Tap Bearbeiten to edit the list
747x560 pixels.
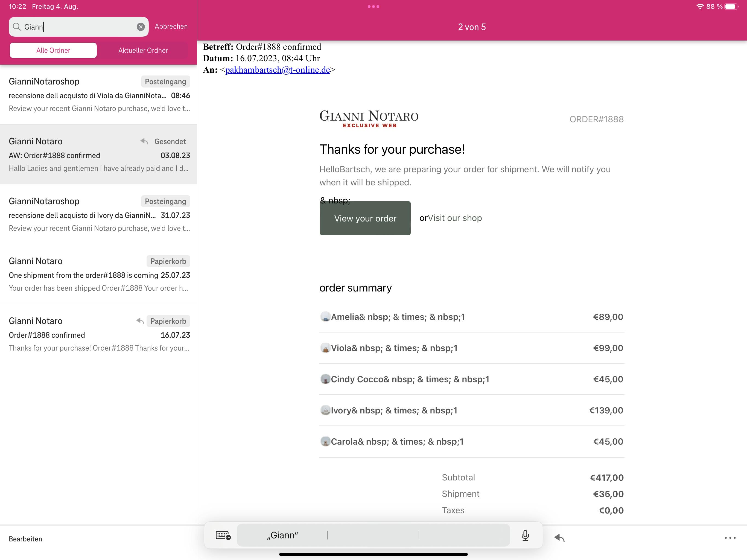[x=25, y=539]
